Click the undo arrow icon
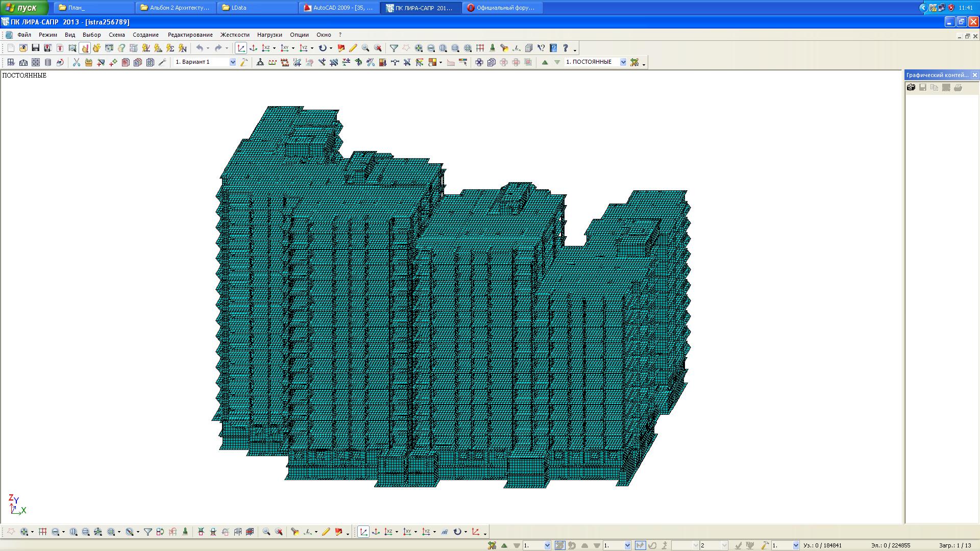The image size is (980, 551). click(x=200, y=48)
